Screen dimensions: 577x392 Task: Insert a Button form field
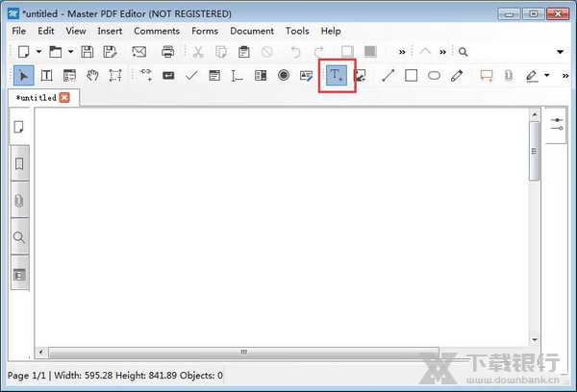pyautogui.click(x=168, y=75)
